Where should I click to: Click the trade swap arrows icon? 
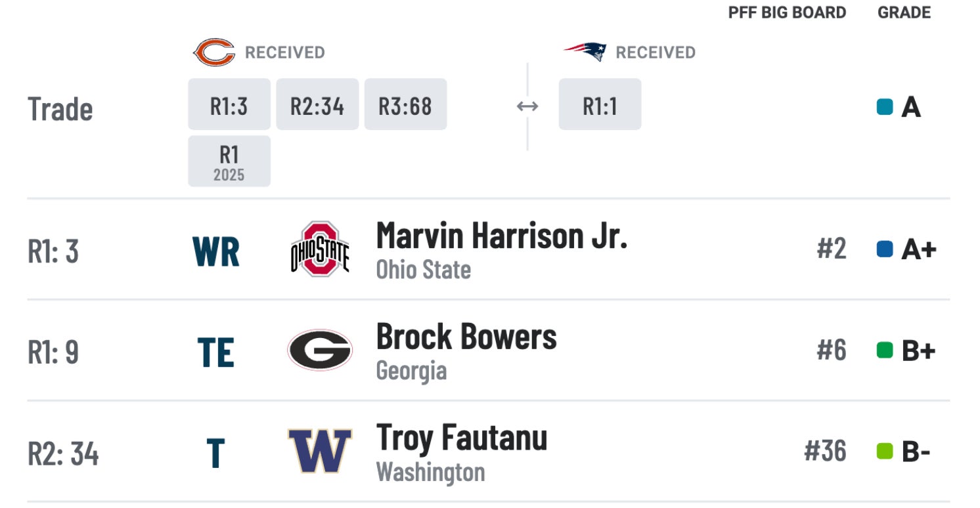pyautogui.click(x=527, y=106)
